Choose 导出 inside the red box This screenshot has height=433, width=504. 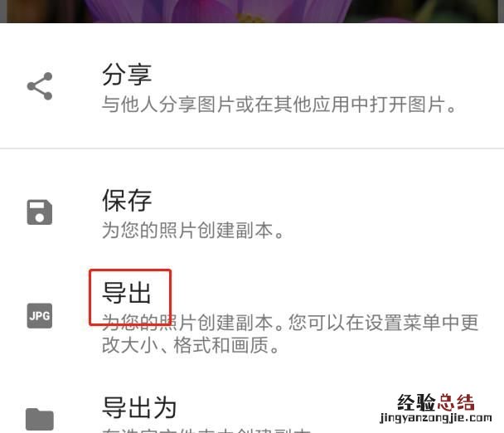126,293
